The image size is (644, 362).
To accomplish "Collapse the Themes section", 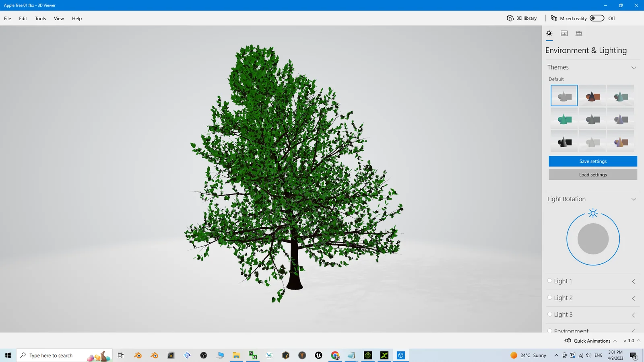I will [x=634, y=67].
